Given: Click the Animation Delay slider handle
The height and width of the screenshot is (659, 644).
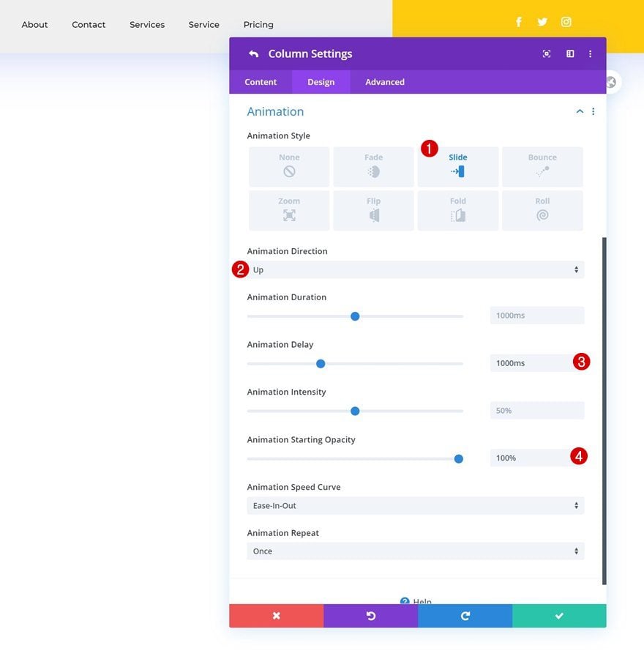Looking at the screenshot, I should (321, 363).
